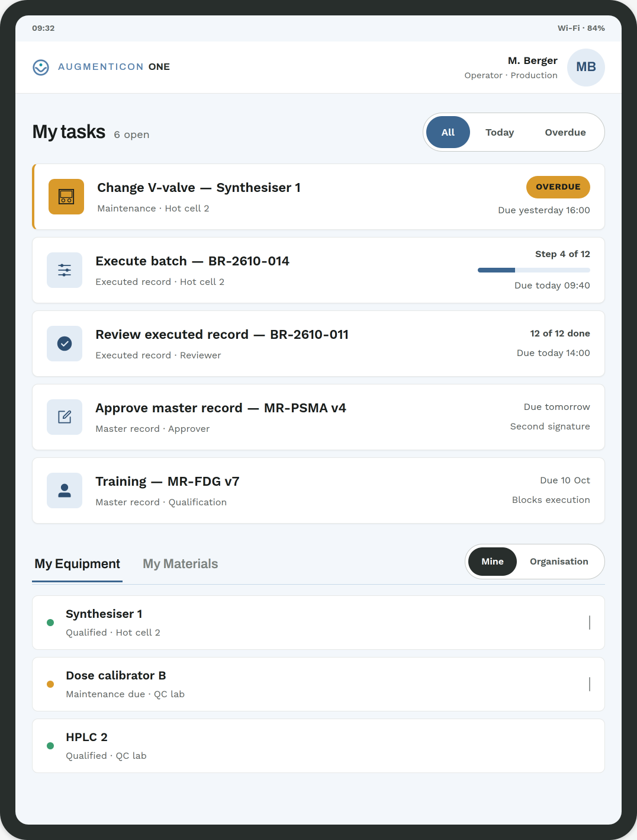Click the 'Due 10 Oct' text
This screenshot has width=637, height=840.
point(565,480)
